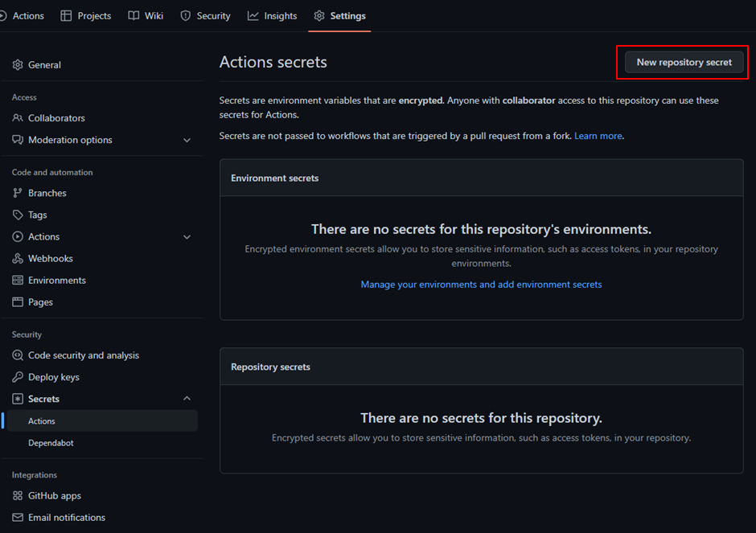
Task: Click the Pages icon in sidebar
Action: point(17,301)
